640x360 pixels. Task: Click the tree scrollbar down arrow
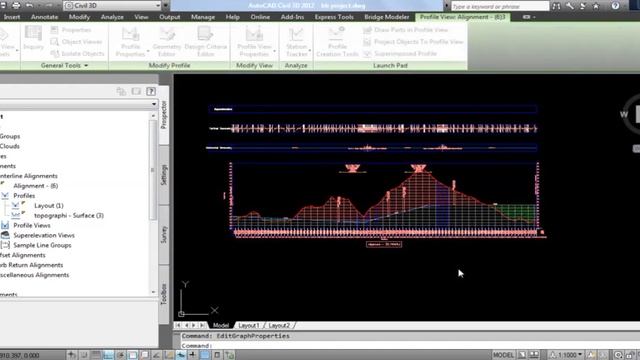point(153,292)
